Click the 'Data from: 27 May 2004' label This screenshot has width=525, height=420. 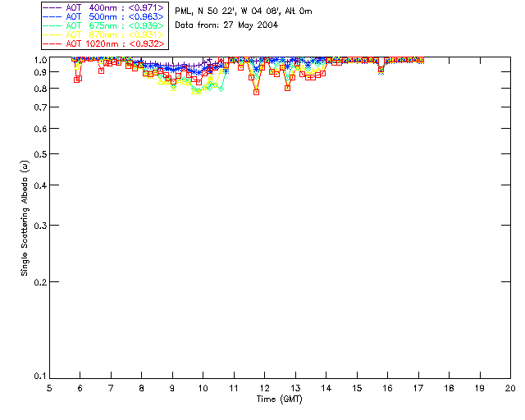(x=226, y=25)
